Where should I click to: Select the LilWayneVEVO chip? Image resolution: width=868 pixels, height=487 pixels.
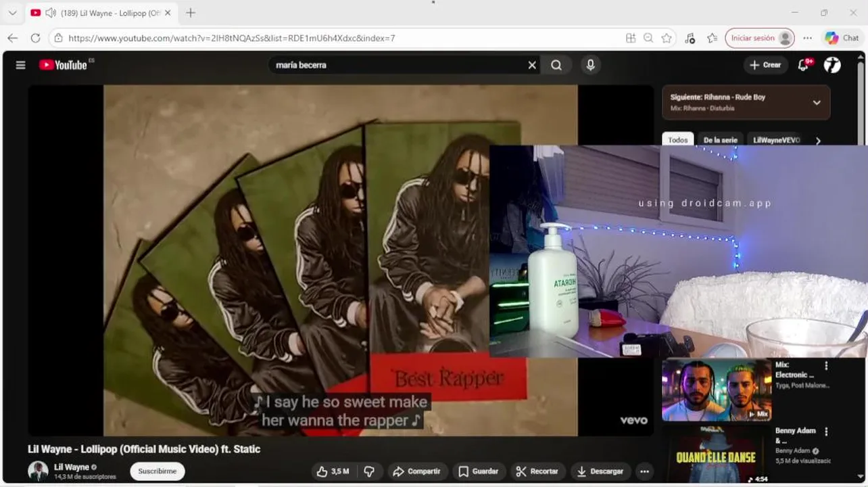[776, 140]
